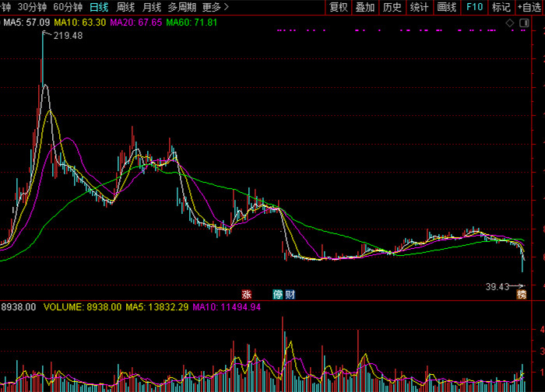Open the 标记 marking options
The height and width of the screenshot is (392, 545).
pyautogui.click(x=501, y=7)
